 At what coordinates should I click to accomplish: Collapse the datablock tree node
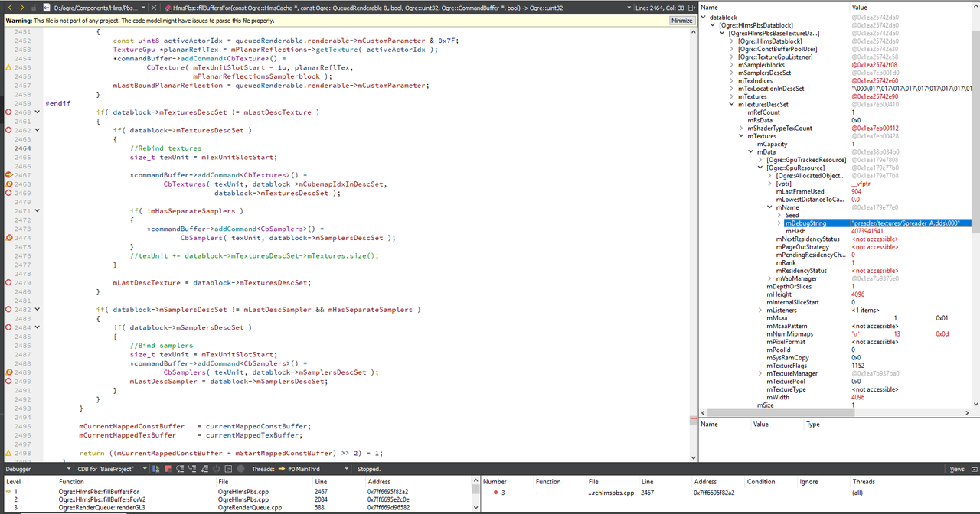[x=704, y=16]
